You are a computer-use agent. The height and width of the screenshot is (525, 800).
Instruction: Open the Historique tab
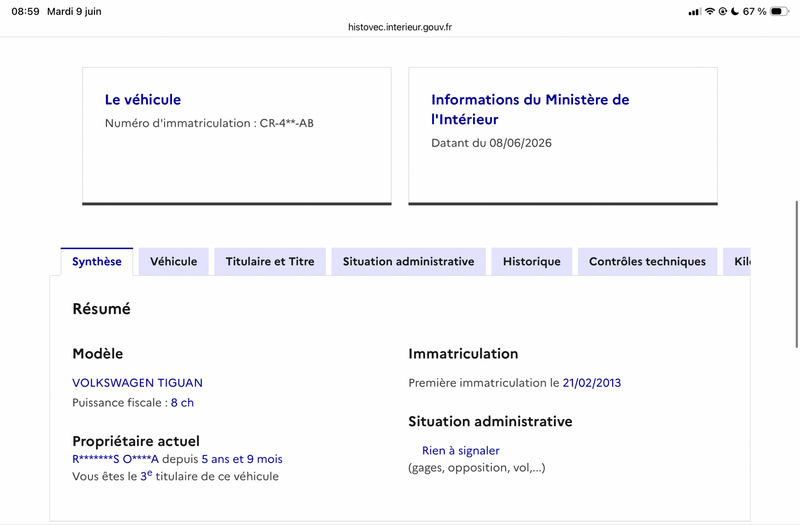(x=532, y=262)
